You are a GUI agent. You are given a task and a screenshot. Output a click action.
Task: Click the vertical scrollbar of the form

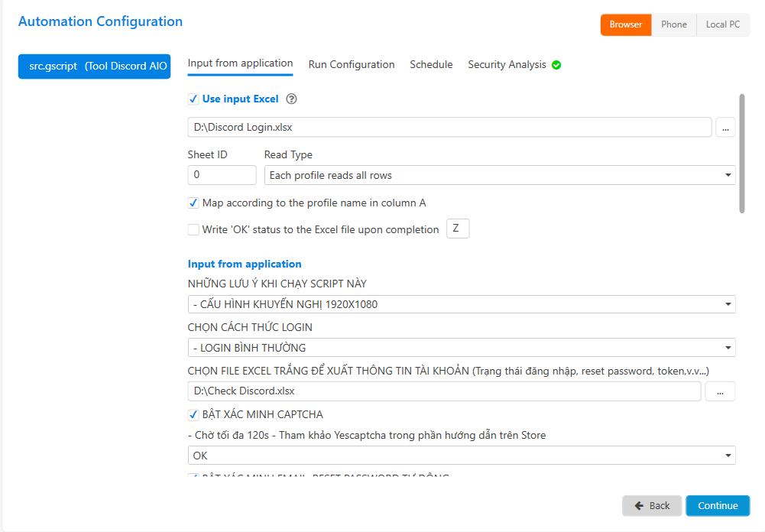741,153
